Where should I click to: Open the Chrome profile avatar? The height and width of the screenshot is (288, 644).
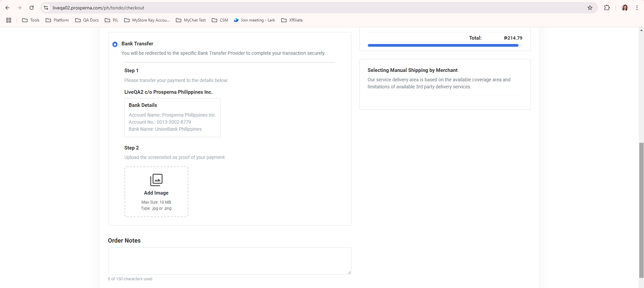[625, 8]
